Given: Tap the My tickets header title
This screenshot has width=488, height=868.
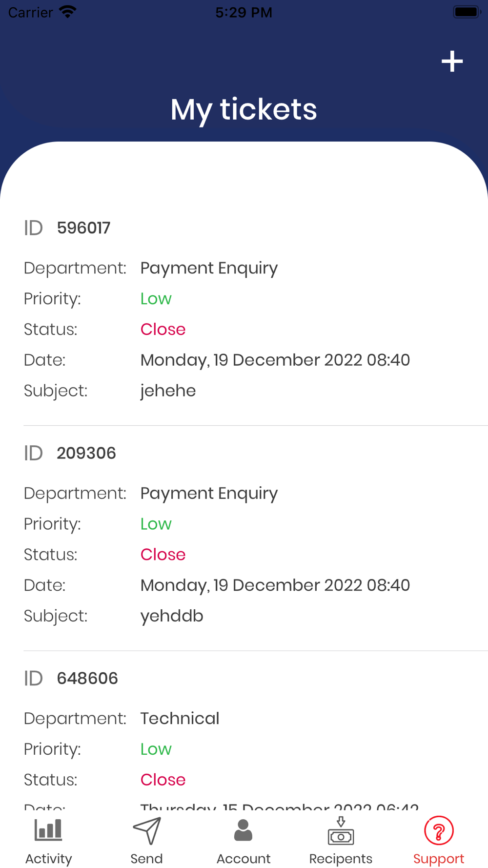Looking at the screenshot, I should pyautogui.click(x=244, y=110).
